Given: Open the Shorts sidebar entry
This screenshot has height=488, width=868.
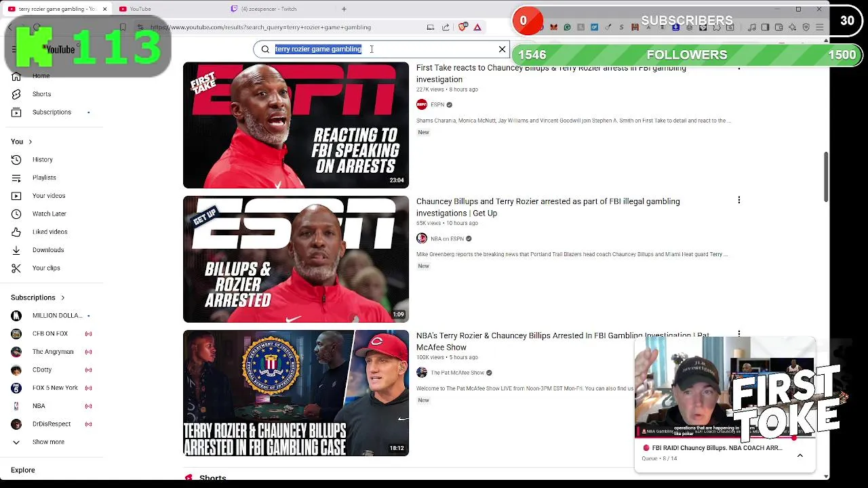Looking at the screenshot, I should (x=41, y=94).
